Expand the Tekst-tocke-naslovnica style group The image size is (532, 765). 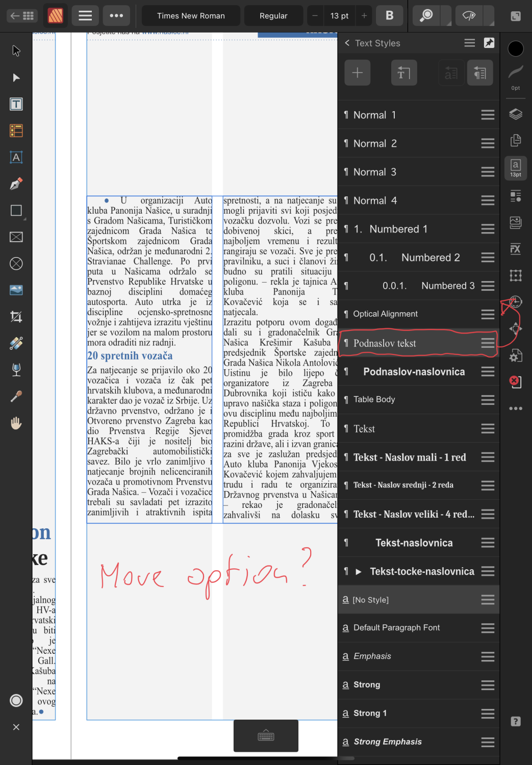pyautogui.click(x=358, y=572)
